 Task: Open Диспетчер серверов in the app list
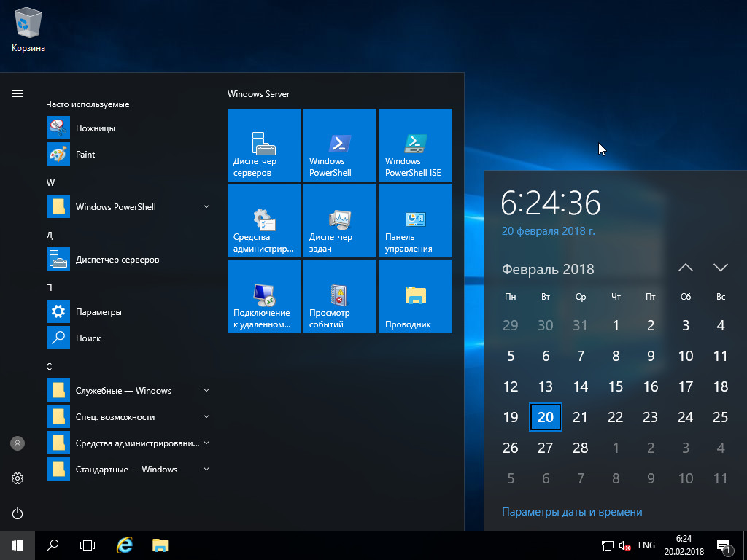pos(130,260)
